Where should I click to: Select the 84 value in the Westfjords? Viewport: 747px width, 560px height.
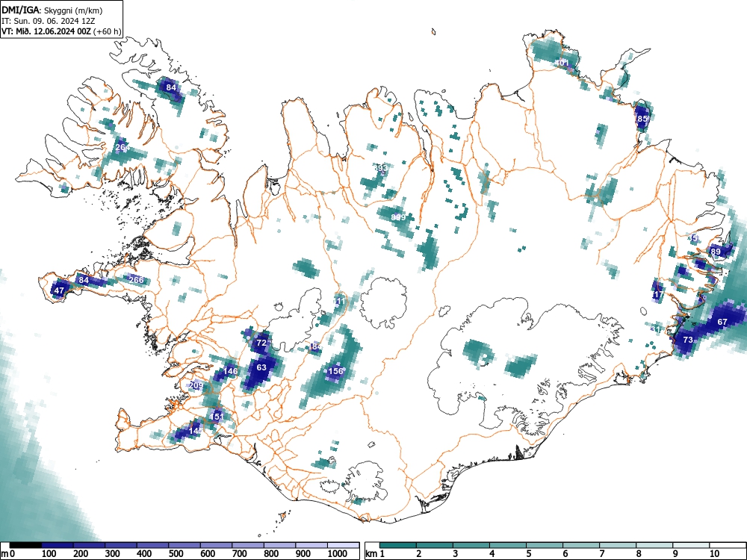(171, 87)
